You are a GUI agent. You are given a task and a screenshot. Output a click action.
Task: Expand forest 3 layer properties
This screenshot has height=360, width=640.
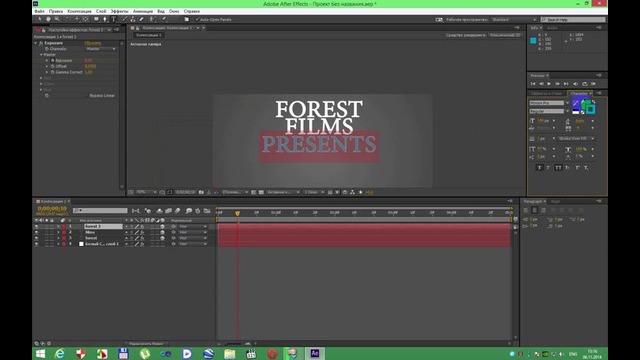point(58,226)
